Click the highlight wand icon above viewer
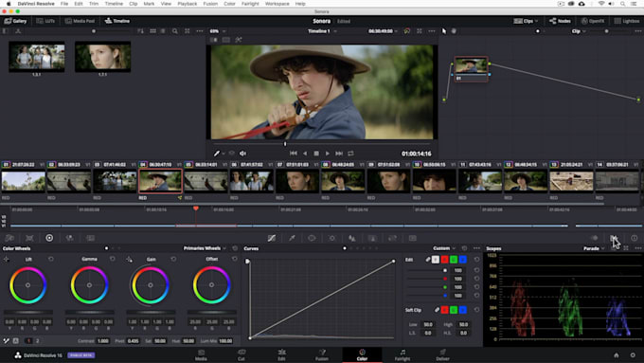Image resolution: width=644 pixels, height=363 pixels. 239,40
